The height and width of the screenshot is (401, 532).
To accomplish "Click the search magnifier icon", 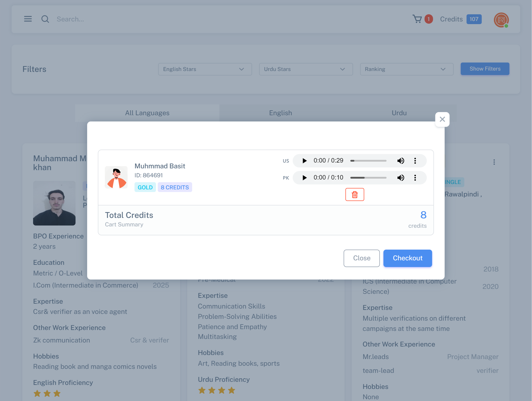I will coord(45,19).
